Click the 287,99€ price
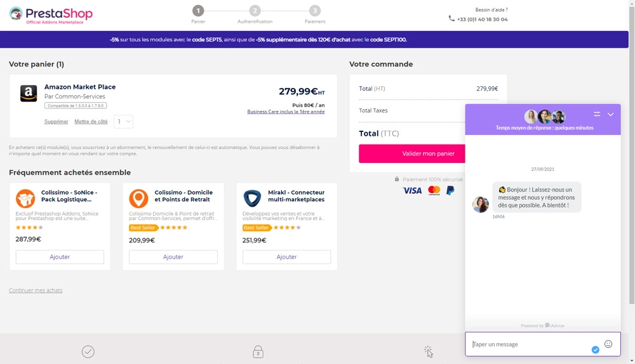 click(29, 239)
